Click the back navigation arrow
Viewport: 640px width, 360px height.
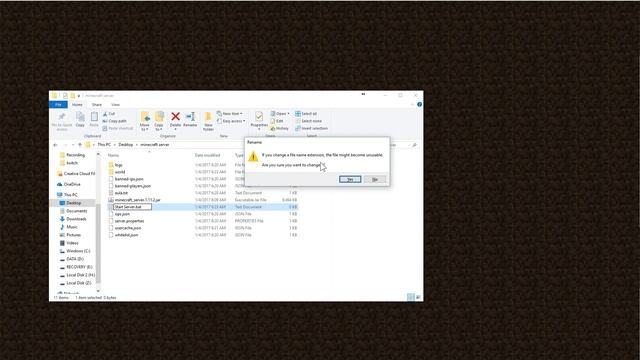(56, 145)
